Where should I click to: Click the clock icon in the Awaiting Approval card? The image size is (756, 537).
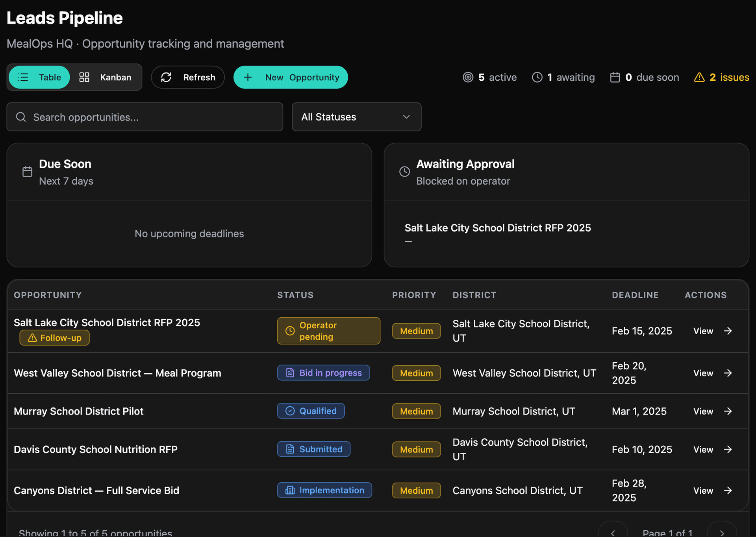pyautogui.click(x=404, y=171)
